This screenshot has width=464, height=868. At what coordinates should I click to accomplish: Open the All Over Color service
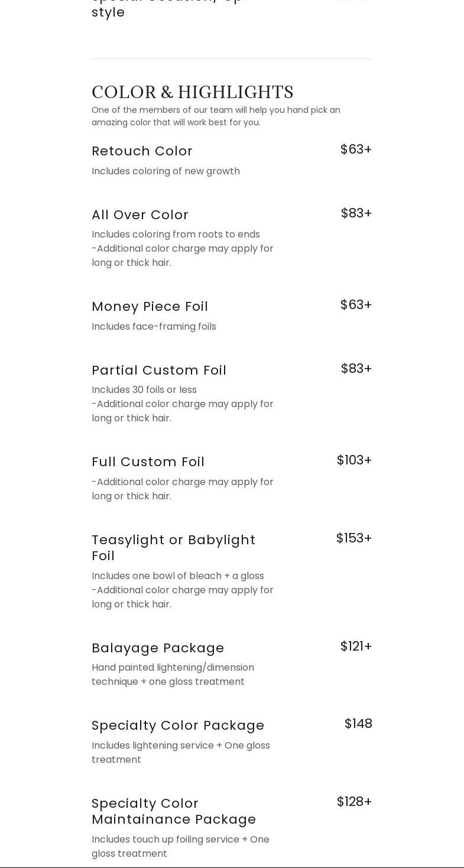click(140, 215)
